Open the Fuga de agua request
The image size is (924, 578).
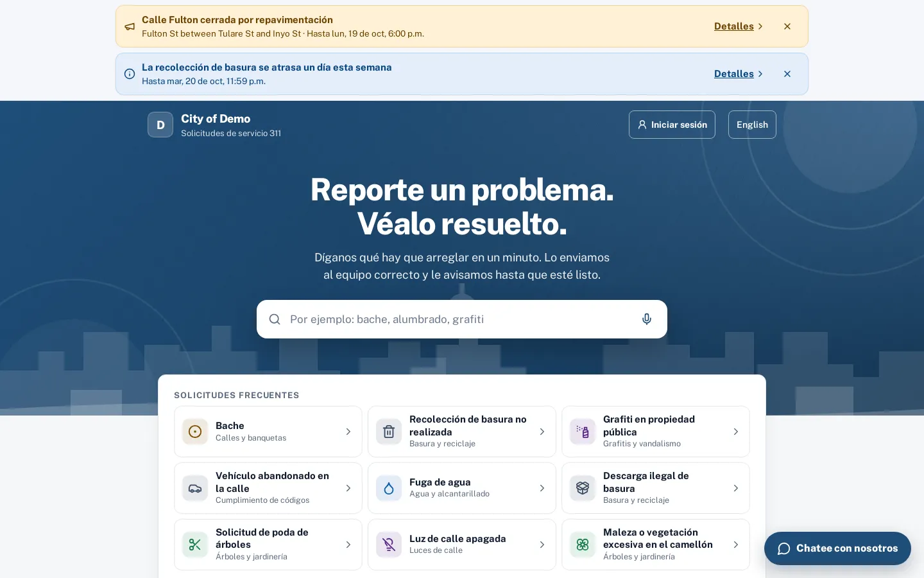462,488
